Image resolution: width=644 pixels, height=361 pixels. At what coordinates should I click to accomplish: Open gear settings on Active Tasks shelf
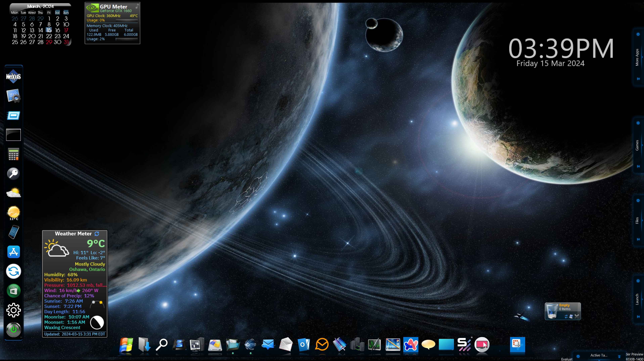click(578, 356)
